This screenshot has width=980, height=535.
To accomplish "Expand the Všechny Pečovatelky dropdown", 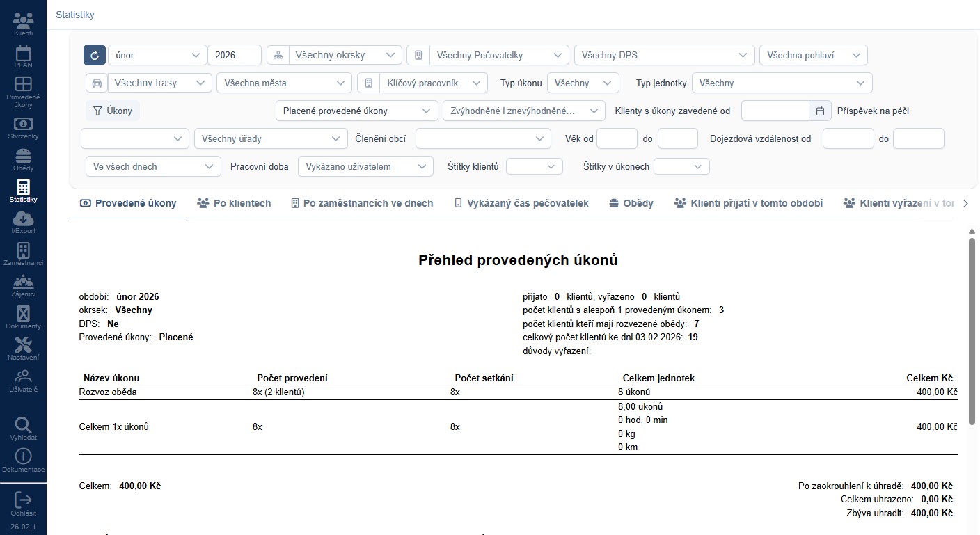I will click(x=498, y=55).
